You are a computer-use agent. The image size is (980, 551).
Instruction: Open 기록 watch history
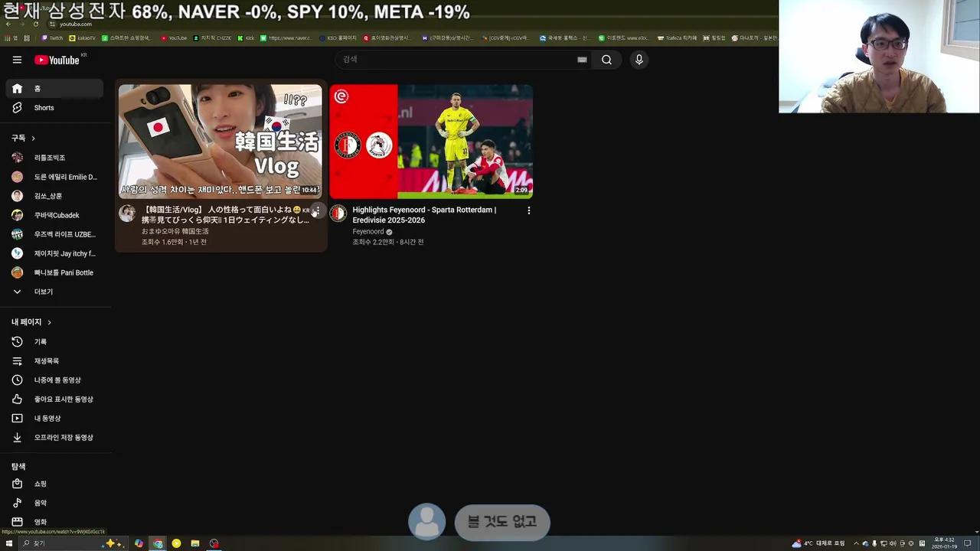(54, 342)
